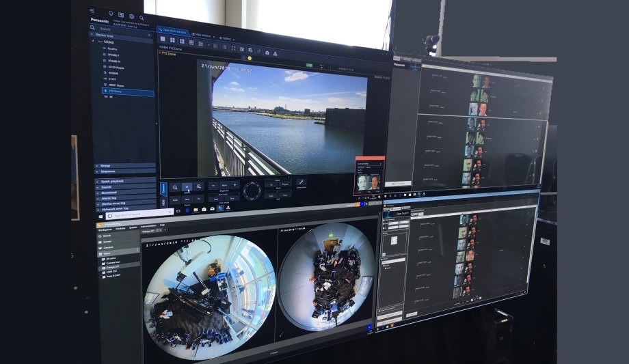Select the four-split screen layout icon
629x364 pixels.
pyautogui.click(x=172, y=40)
